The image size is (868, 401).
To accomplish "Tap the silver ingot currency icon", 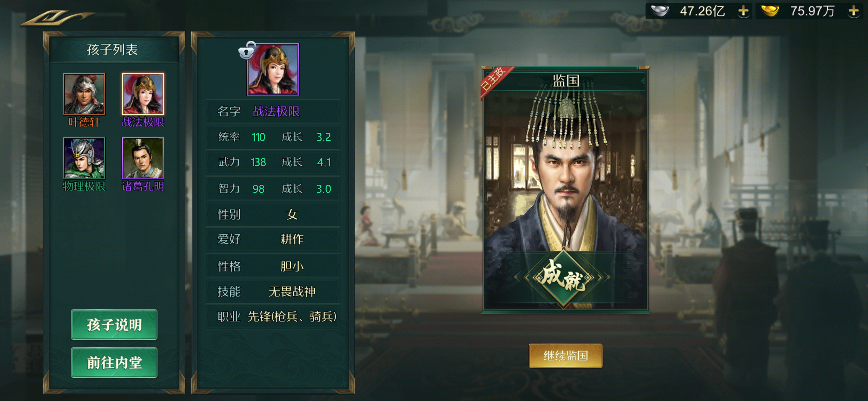I will click(x=660, y=11).
